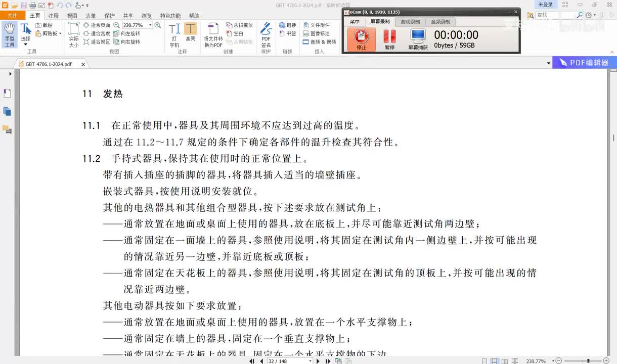Pause recording in oCam (暂停)
617x364 pixels.
pos(389,39)
